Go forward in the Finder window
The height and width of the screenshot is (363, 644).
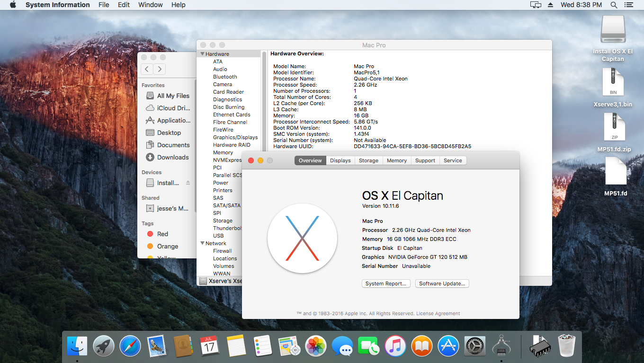[x=160, y=69]
